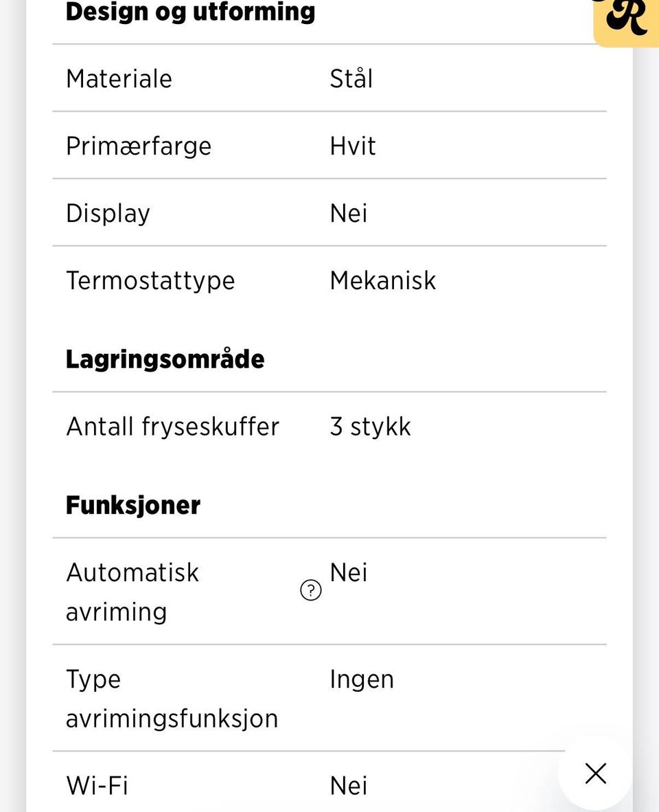659x812 pixels.
Task: Click the Hvit colour value
Action: point(353,146)
